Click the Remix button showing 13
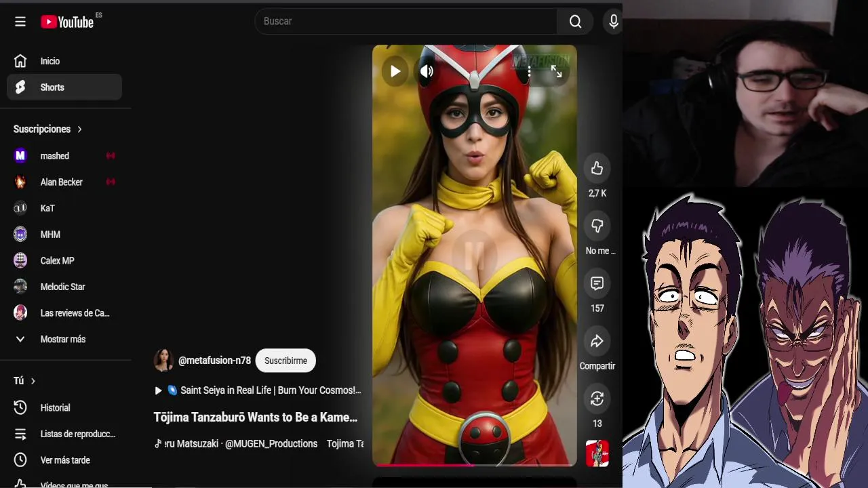Screen dimensions: 868x488 coord(597,399)
